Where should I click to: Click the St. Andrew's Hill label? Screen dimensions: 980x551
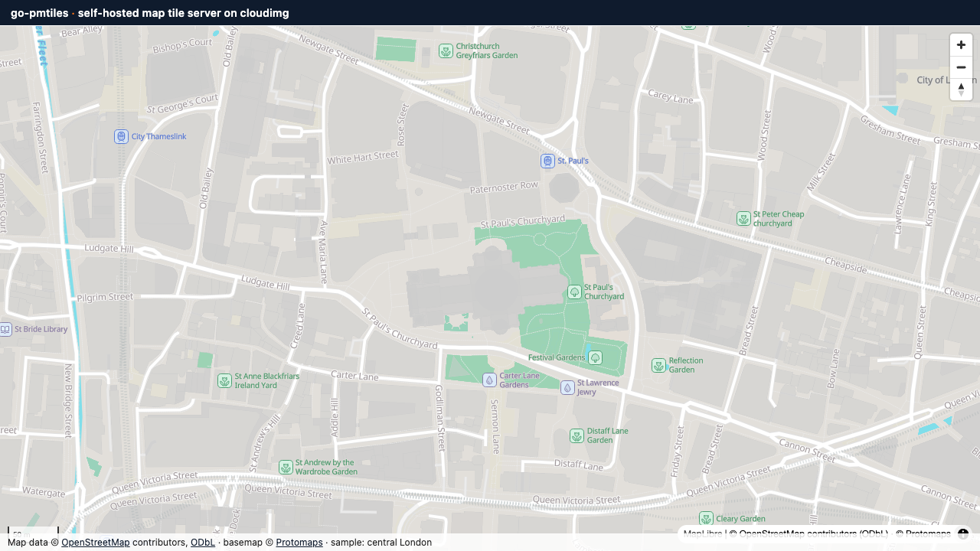point(264,443)
